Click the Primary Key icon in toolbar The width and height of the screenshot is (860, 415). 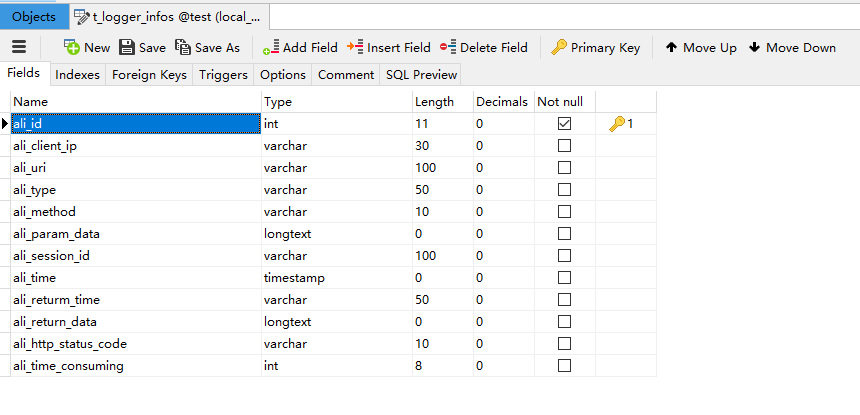[x=558, y=47]
